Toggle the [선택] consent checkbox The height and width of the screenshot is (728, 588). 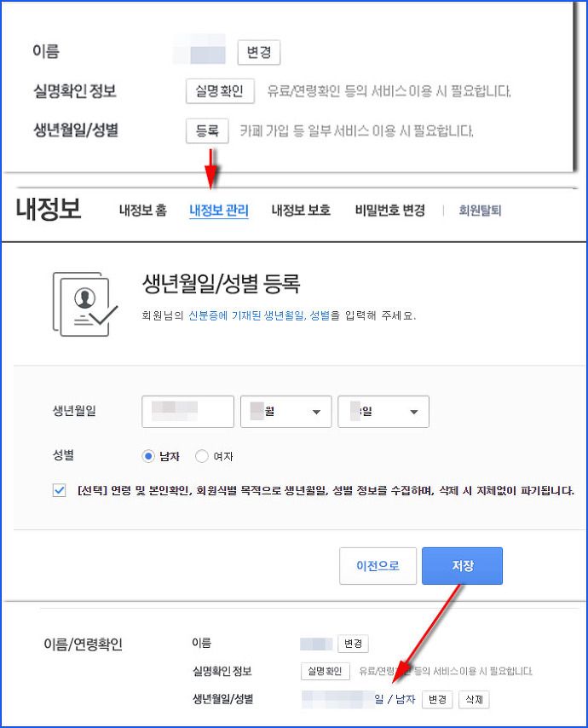(59, 490)
